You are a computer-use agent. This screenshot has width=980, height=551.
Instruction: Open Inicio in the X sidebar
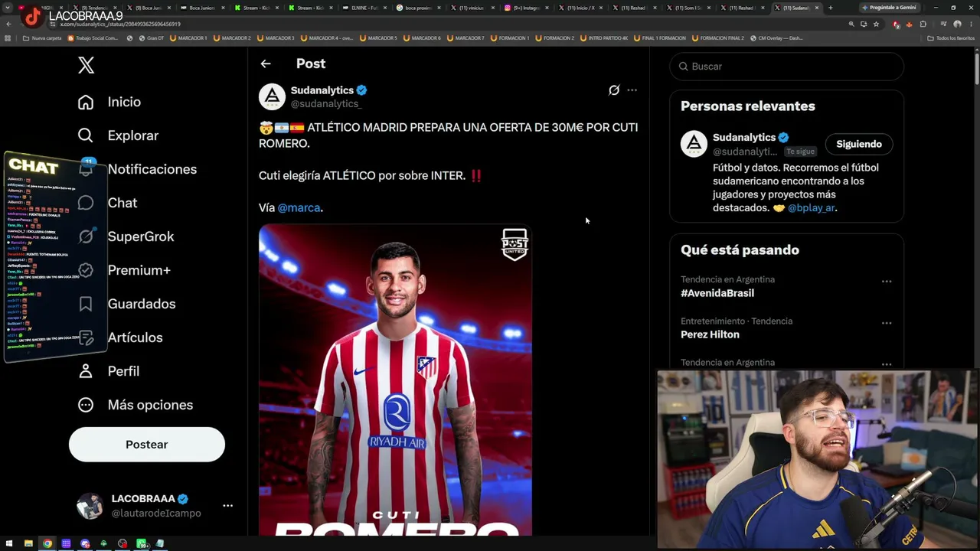109,102
